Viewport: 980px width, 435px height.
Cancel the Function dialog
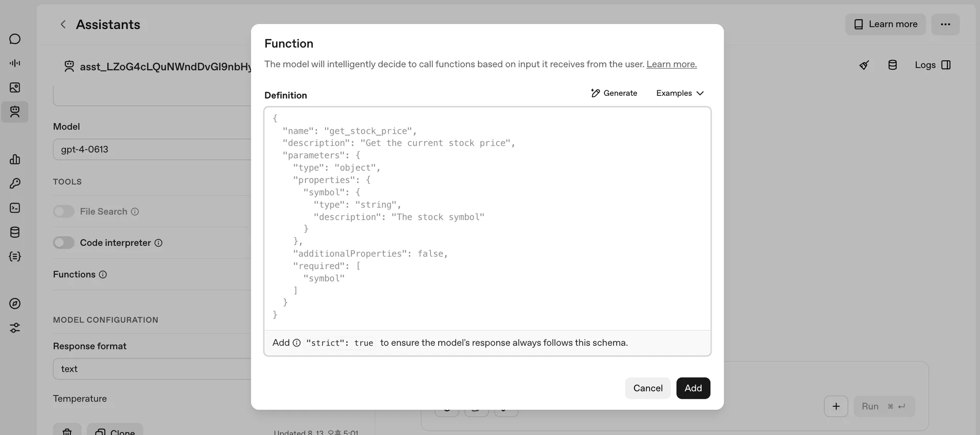(648, 388)
